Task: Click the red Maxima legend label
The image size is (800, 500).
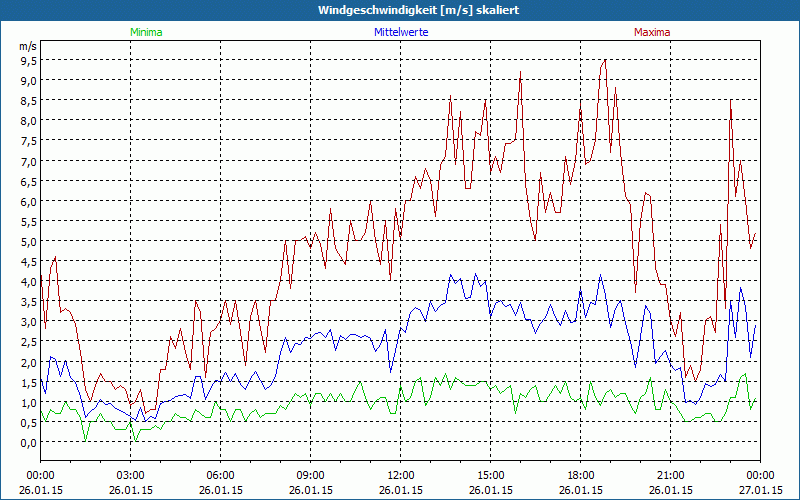Action: 652,32
